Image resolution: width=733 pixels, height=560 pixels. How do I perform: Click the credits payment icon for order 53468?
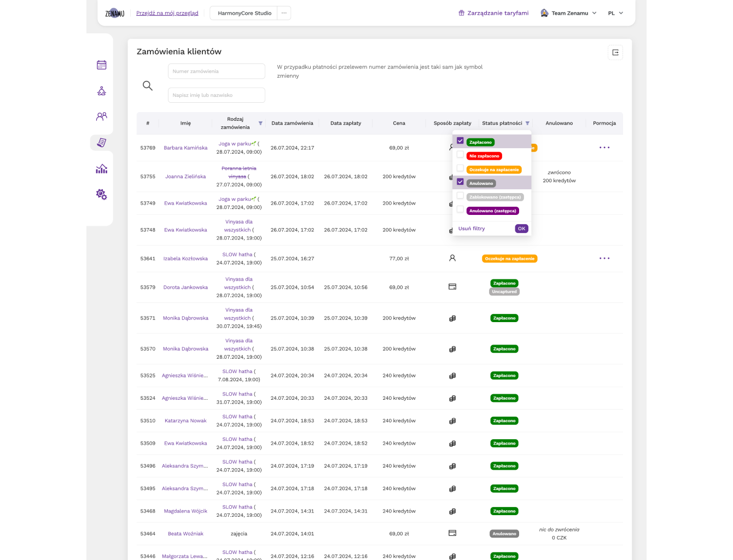coord(452,511)
